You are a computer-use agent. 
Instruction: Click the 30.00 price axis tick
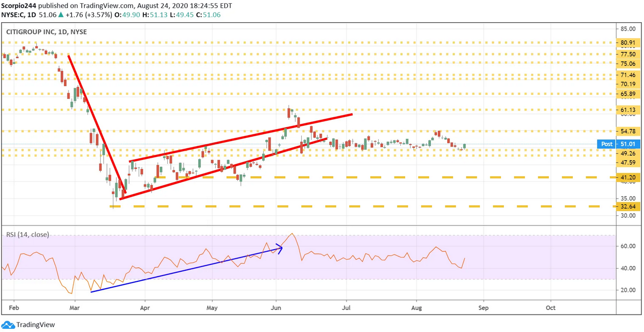point(627,215)
